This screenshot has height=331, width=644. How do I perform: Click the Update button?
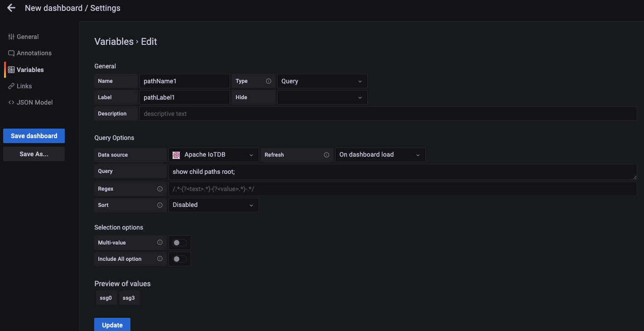[x=112, y=325]
